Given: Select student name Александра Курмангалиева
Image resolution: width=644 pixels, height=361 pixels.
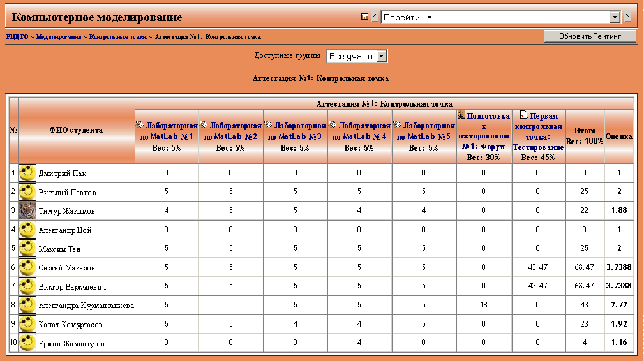Looking at the screenshot, I should coord(86,306).
